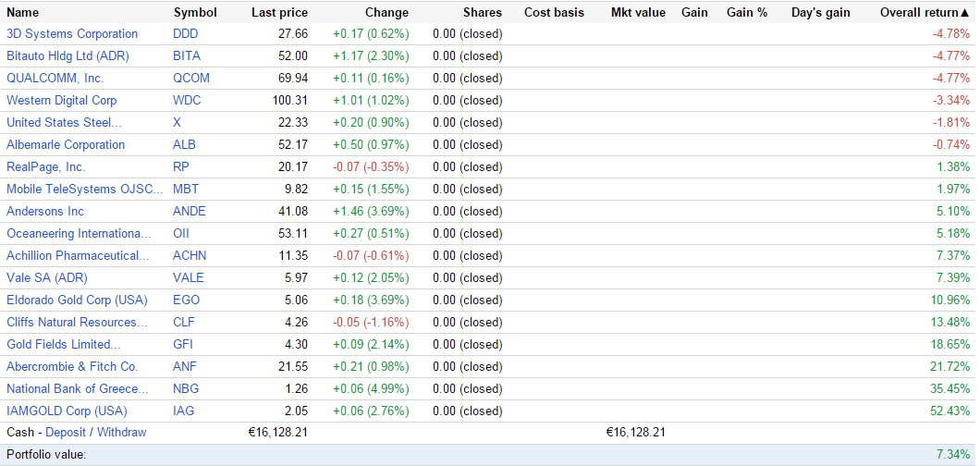Image resolution: width=980 pixels, height=466 pixels.
Task: Open the WDC ticker symbol link
Action: click(187, 101)
